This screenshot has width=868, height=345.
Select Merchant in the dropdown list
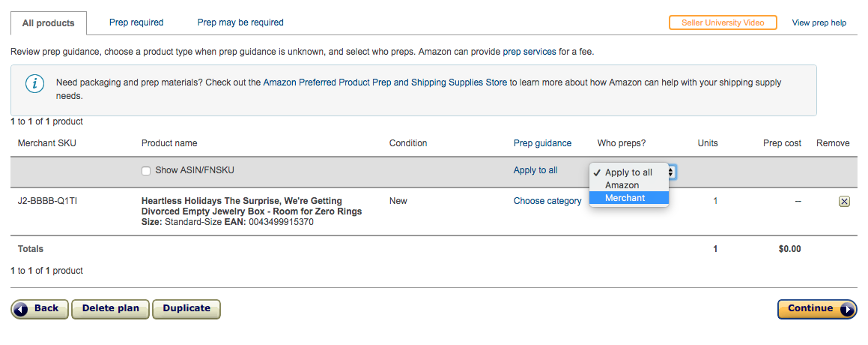pyautogui.click(x=629, y=197)
